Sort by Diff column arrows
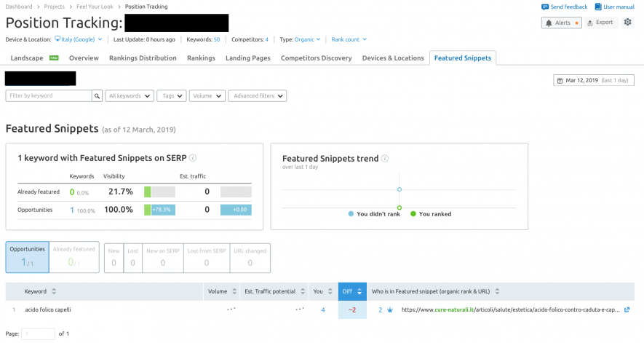644x343 pixels. pyautogui.click(x=359, y=291)
